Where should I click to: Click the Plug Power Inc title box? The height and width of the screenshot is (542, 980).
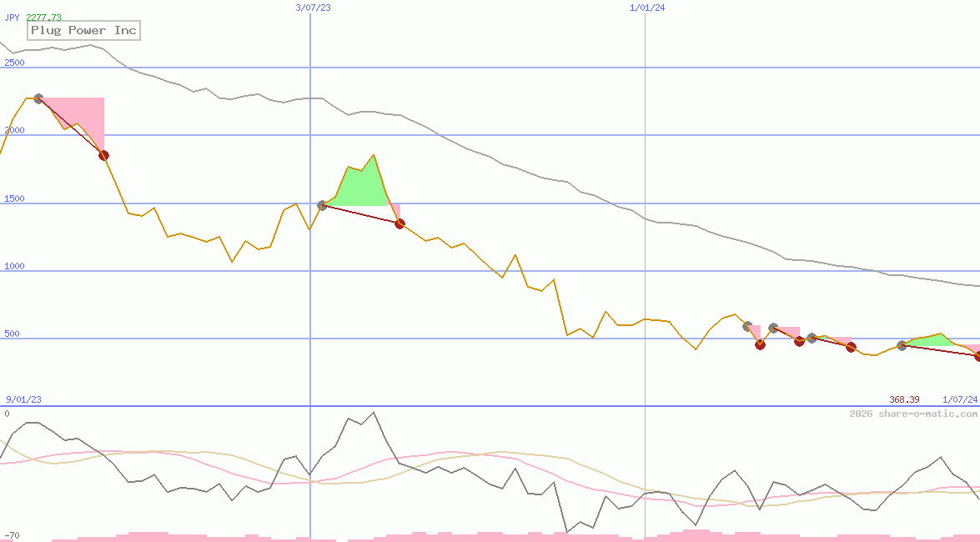[83, 31]
